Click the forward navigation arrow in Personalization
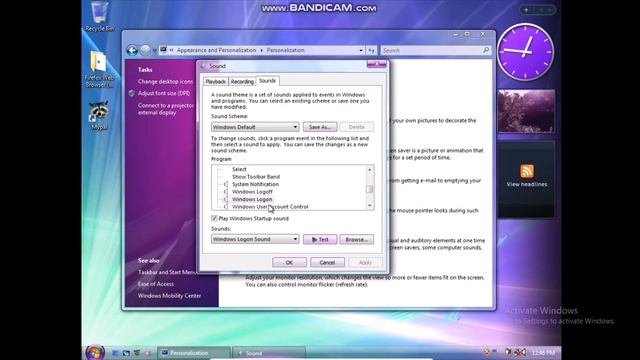The width and height of the screenshot is (640, 360). click(145, 50)
